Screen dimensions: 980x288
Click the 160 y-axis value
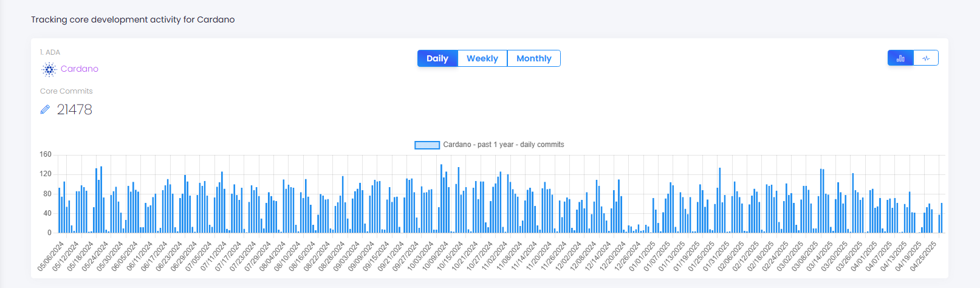46,154
